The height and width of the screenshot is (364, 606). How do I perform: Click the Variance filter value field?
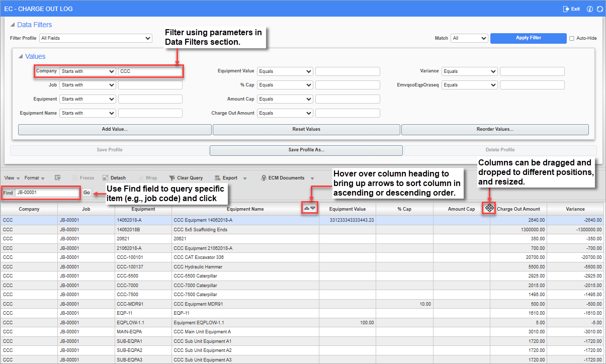pos(532,71)
